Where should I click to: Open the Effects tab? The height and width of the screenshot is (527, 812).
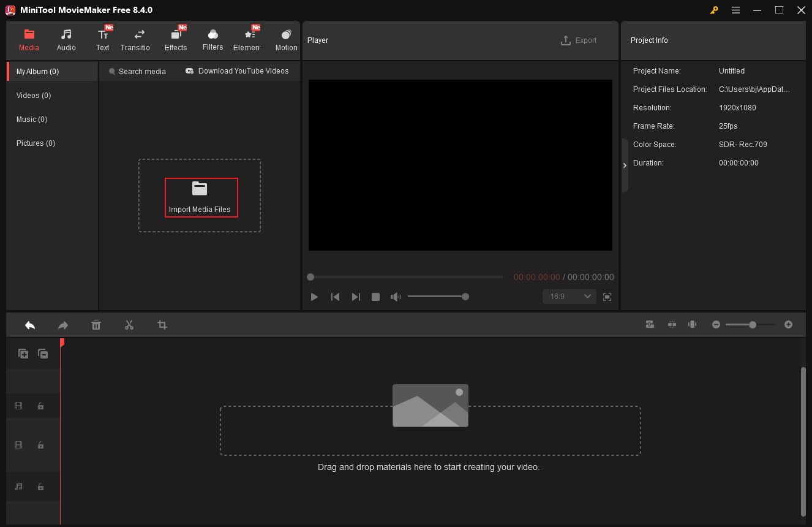pyautogui.click(x=176, y=39)
